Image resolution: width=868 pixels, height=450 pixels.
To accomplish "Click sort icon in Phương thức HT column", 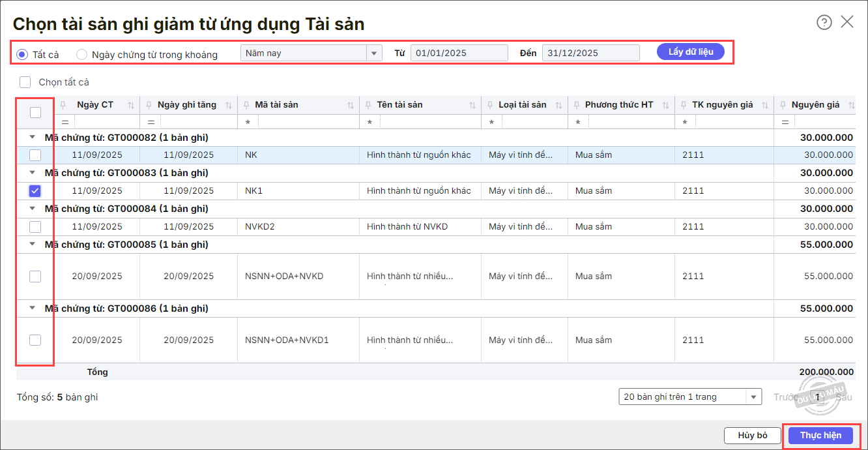I will pyautogui.click(x=666, y=105).
